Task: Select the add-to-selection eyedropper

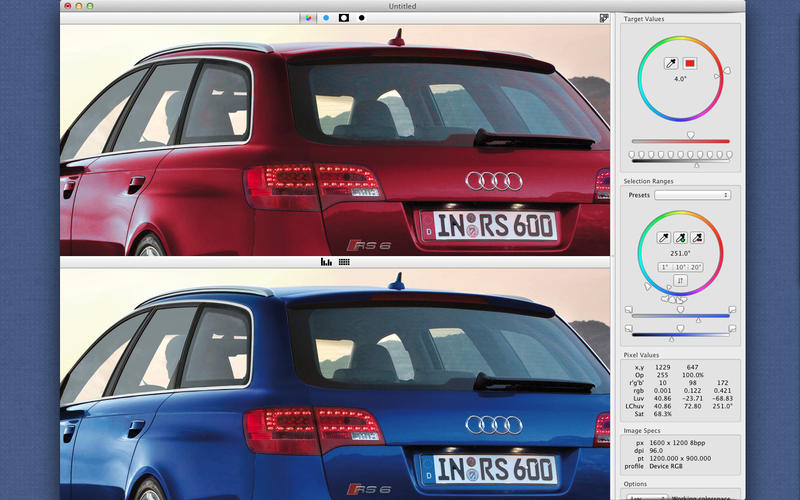Action: point(679,238)
